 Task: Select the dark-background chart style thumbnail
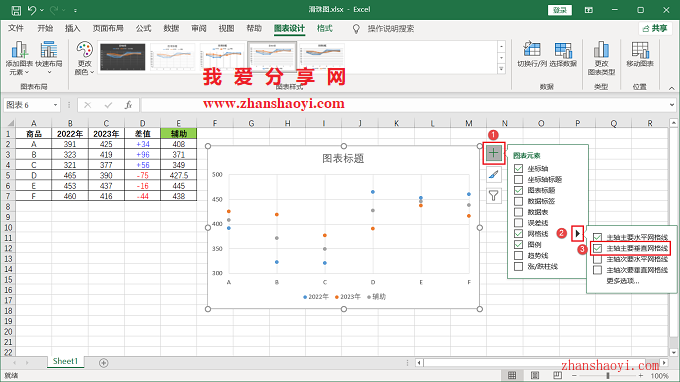pyautogui.click(x=123, y=57)
